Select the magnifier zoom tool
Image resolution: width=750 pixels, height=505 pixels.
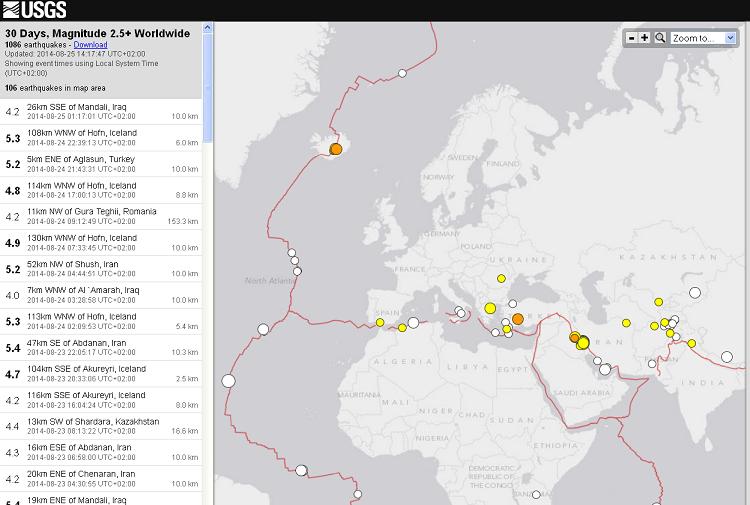[660, 38]
